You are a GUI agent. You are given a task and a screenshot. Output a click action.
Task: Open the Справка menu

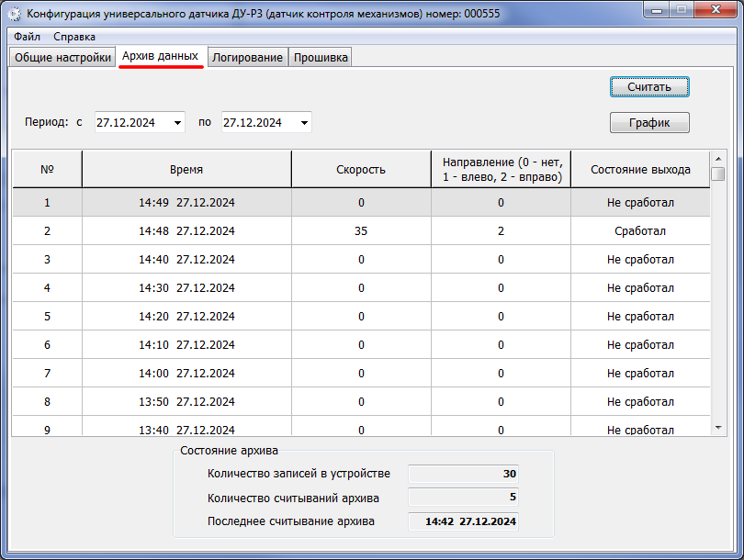[74, 37]
